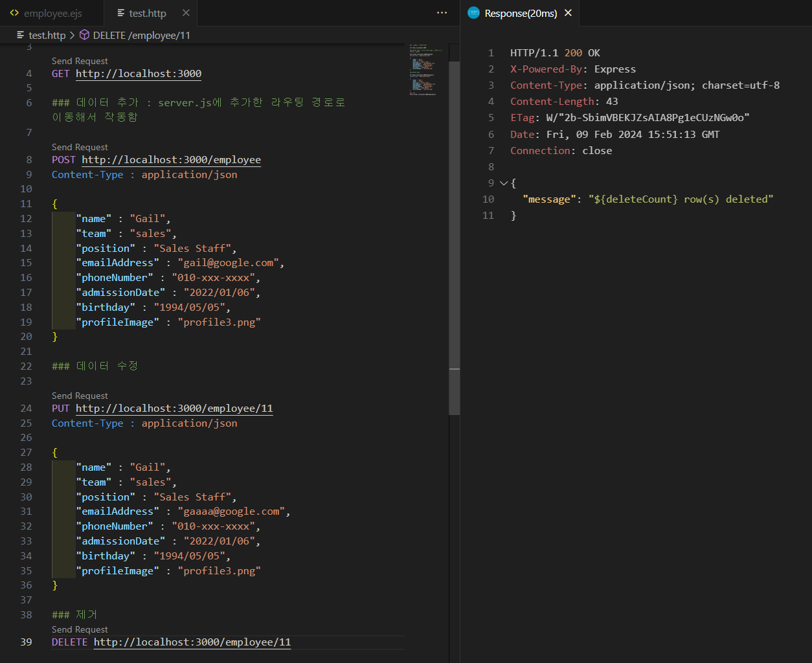Click Connection: close header
Image resolution: width=812 pixels, height=663 pixels.
(561, 151)
